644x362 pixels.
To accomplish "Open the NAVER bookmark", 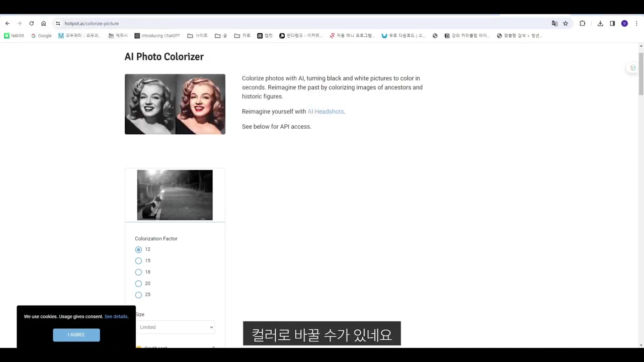I will coord(14,36).
